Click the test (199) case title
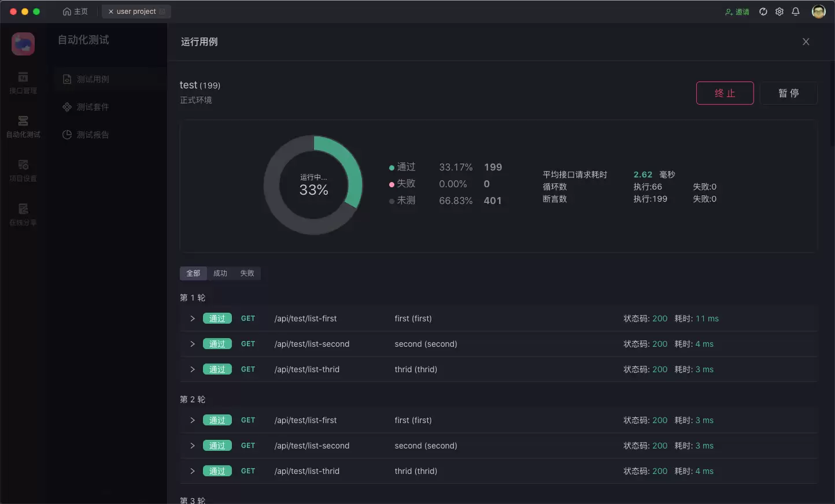835x504 pixels. pyautogui.click(x=200, y=85)
